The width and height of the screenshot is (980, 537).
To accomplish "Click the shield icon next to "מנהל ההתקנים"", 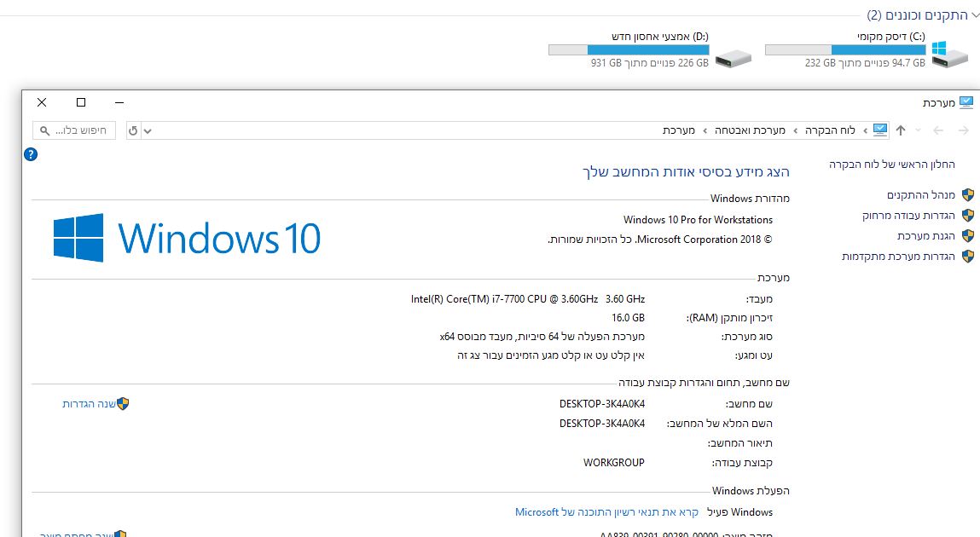I will pos(967,195).
